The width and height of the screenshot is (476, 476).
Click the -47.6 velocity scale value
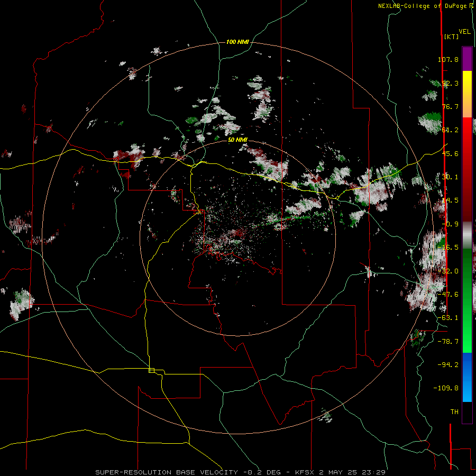coord(448,295)
